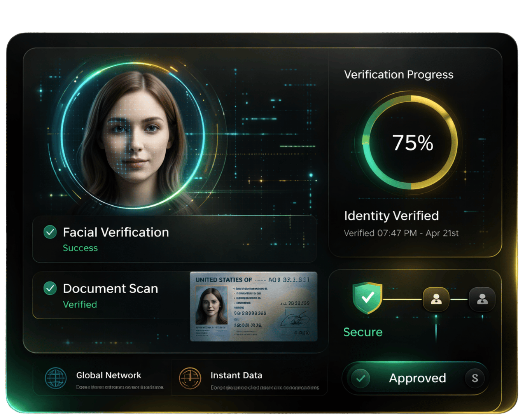Click the Secure label text
The image size is (525, 420).
(363, 332)
